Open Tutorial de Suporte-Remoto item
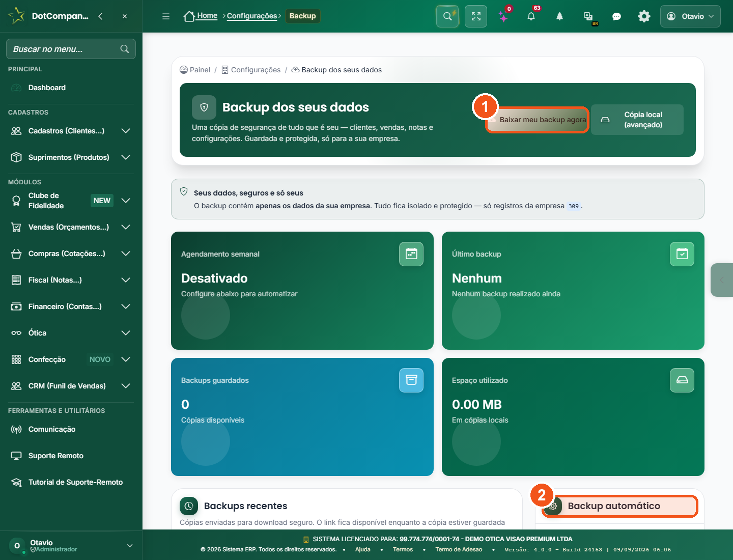The image size is (733, 560). click(x=71, y=482)
